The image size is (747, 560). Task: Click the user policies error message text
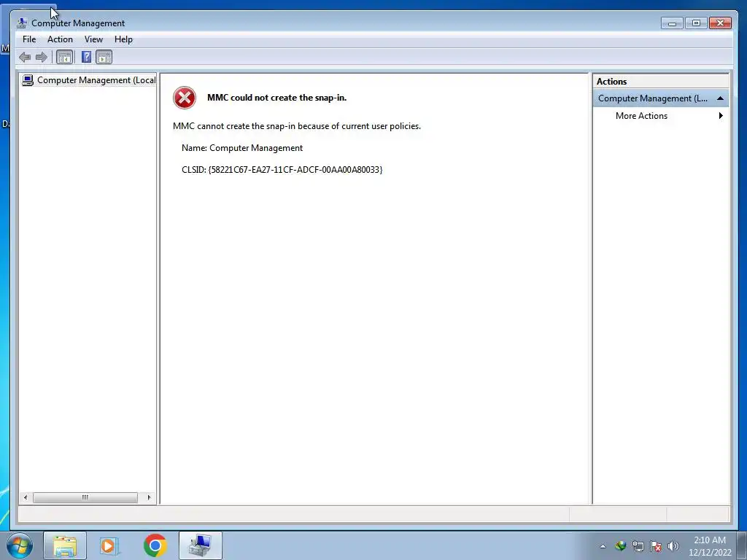pos(297,126)
